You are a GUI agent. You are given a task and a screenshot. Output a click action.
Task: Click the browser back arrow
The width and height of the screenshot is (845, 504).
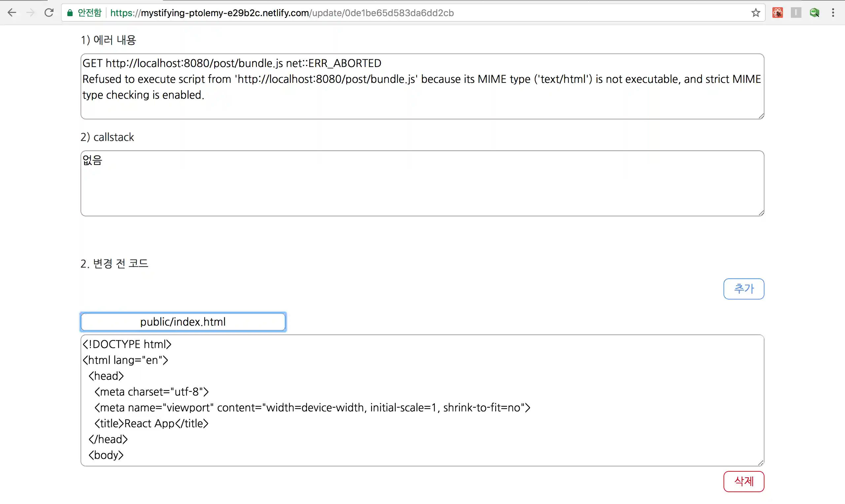(x=12, y=13)
